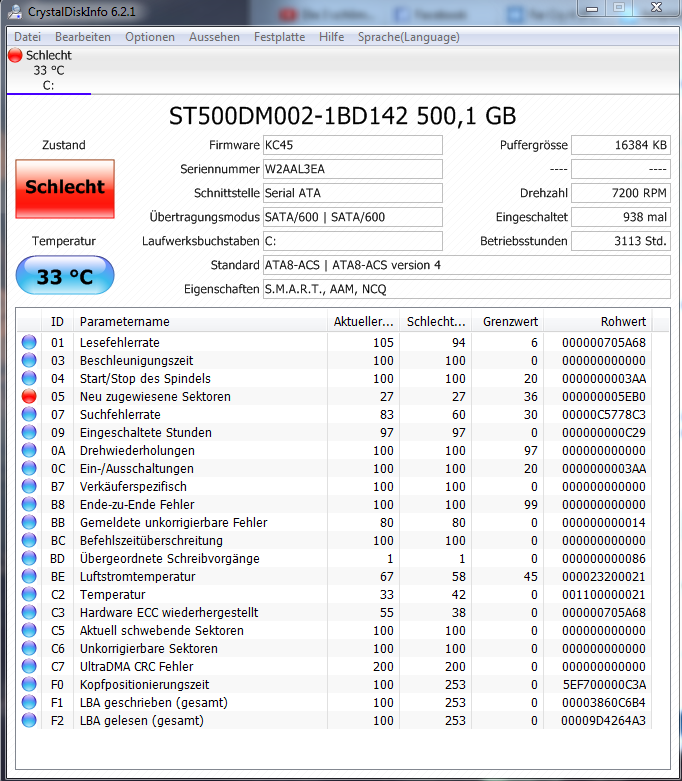
Task: Click status icon for Unkorrigierbare Sektoren
Action: click(x=29, y=648)
